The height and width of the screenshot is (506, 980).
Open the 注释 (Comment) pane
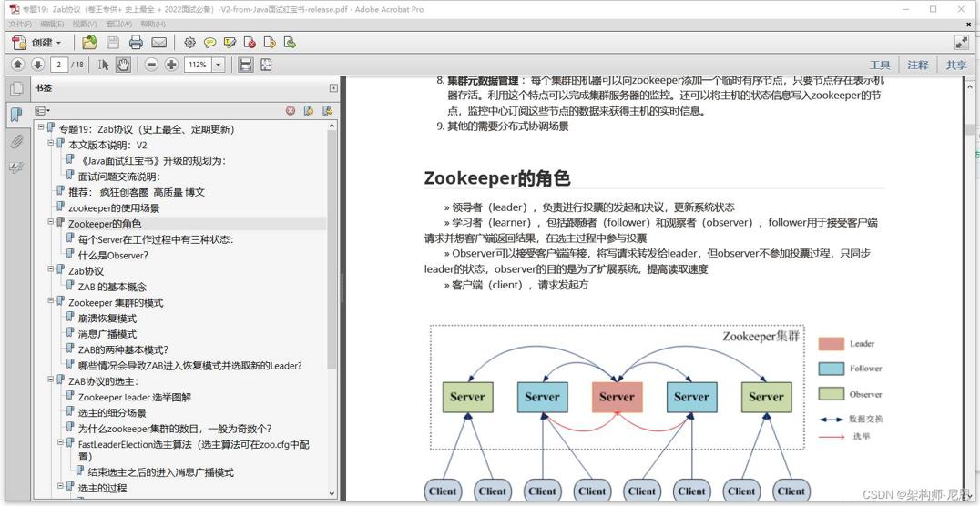tap(918, 65)
